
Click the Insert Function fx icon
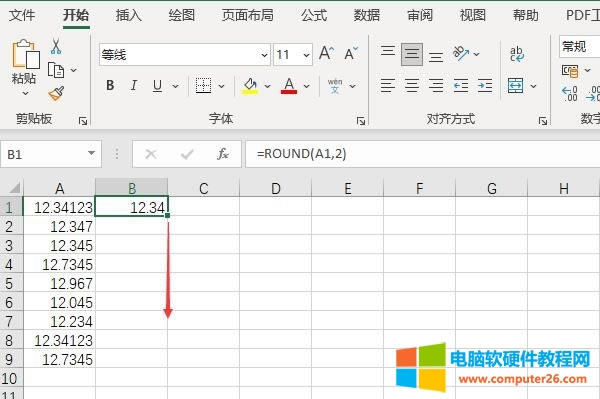[223, 154]
